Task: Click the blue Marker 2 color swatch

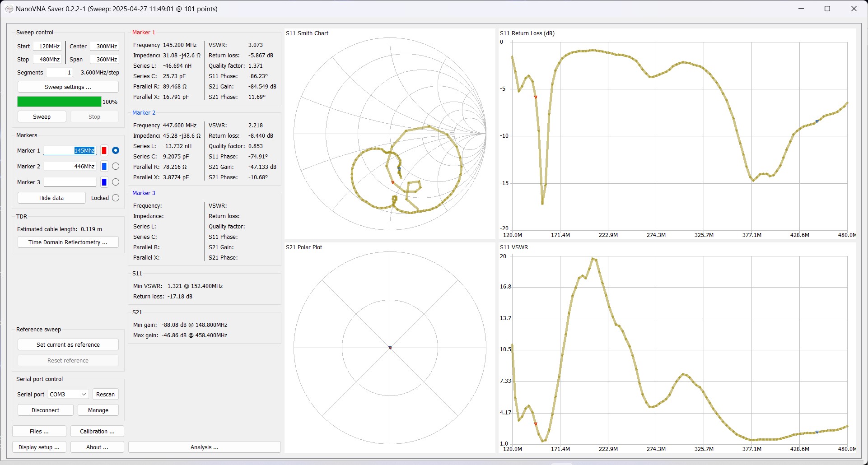Action: pos(104,167)
